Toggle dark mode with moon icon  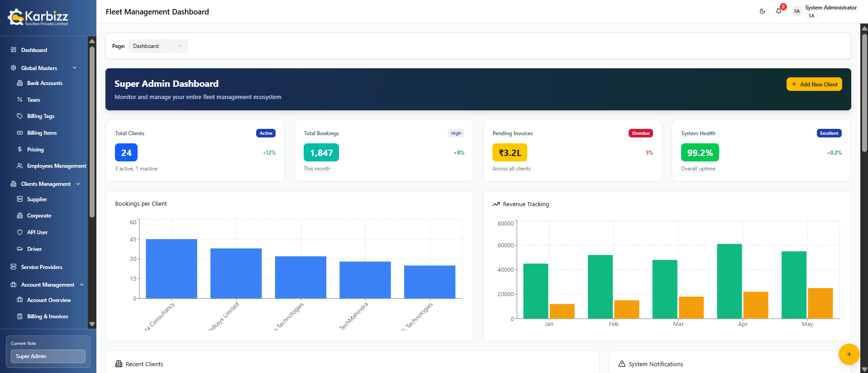point(763,11)
